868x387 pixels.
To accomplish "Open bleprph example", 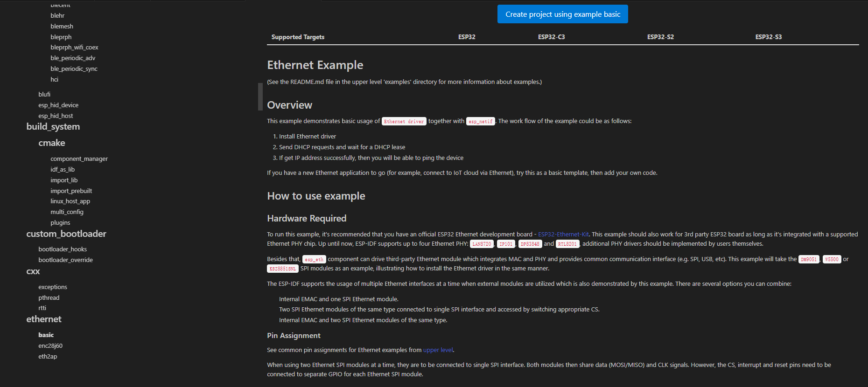I will tap(61, 37).
